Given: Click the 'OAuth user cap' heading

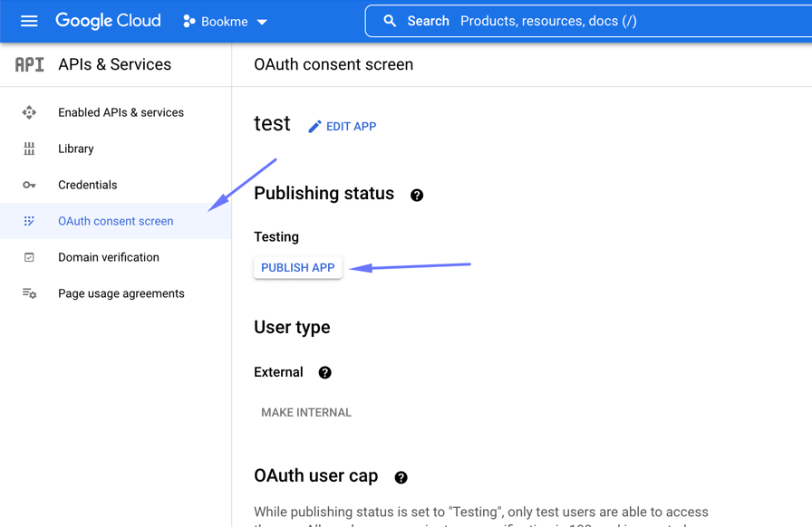Looking at the screenshot, I should [x=316, y=475].
